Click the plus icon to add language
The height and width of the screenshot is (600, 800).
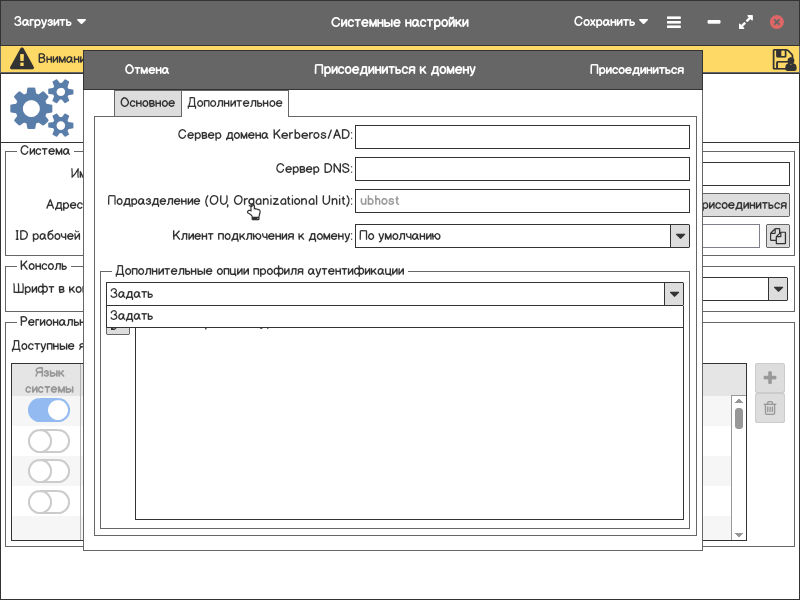pyautogui.click(x=769, y=378)
